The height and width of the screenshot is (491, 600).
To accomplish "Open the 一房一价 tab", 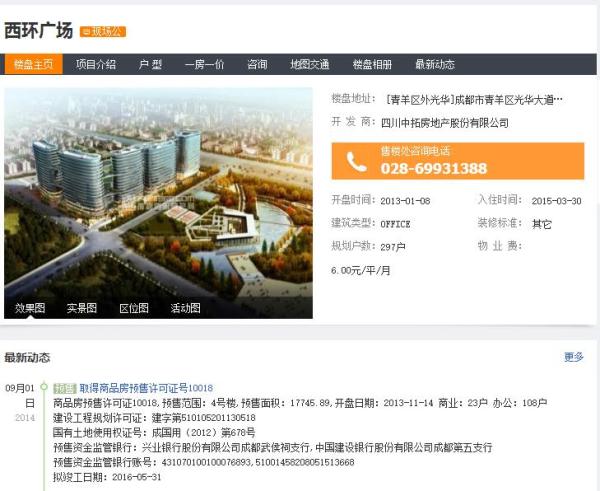I will point(204,64).
